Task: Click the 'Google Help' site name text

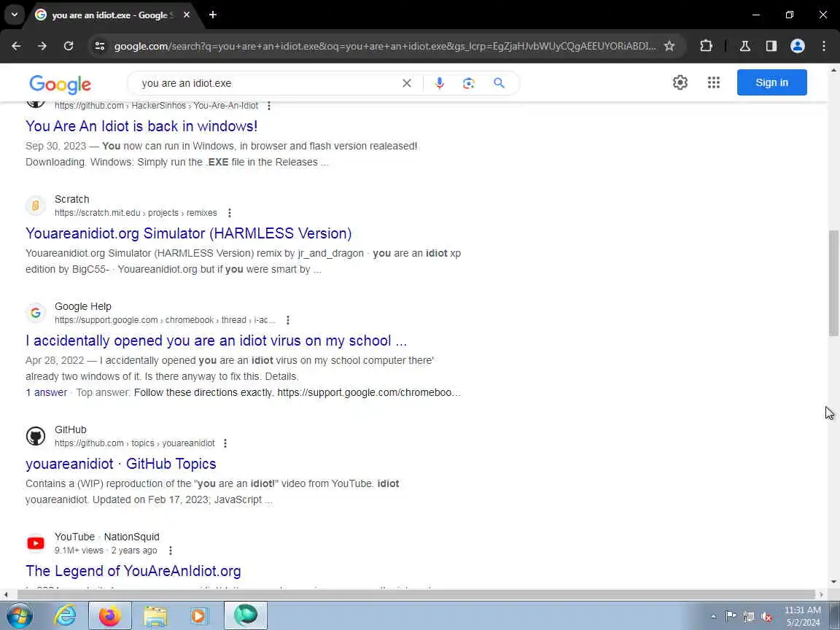Action: coord(83,306)
